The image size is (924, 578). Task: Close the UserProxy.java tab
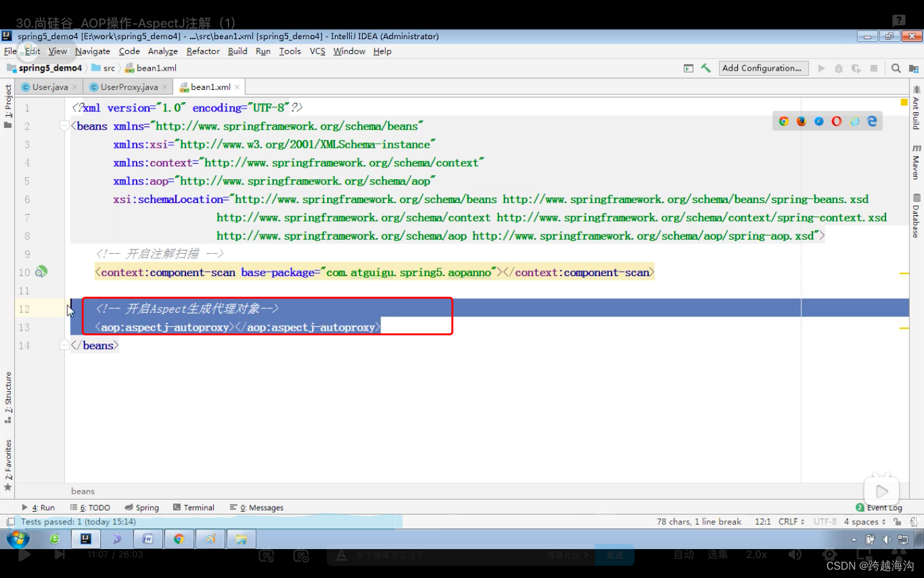click(165, 87)
